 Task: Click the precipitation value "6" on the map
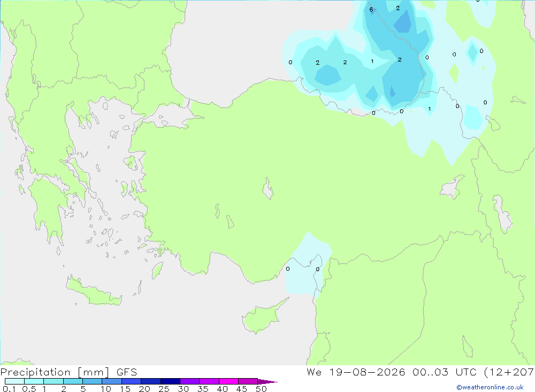pos(371,10)
